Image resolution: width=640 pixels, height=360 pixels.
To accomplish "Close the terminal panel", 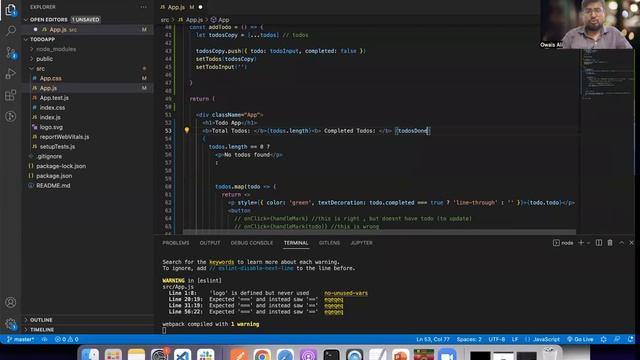I will [631, 243].
